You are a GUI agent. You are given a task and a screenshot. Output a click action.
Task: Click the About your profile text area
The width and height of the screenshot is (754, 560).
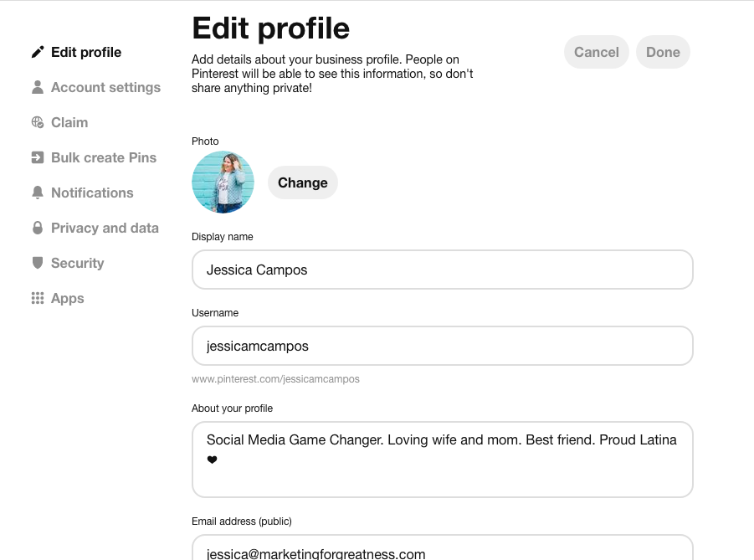(x=442, y=459)
